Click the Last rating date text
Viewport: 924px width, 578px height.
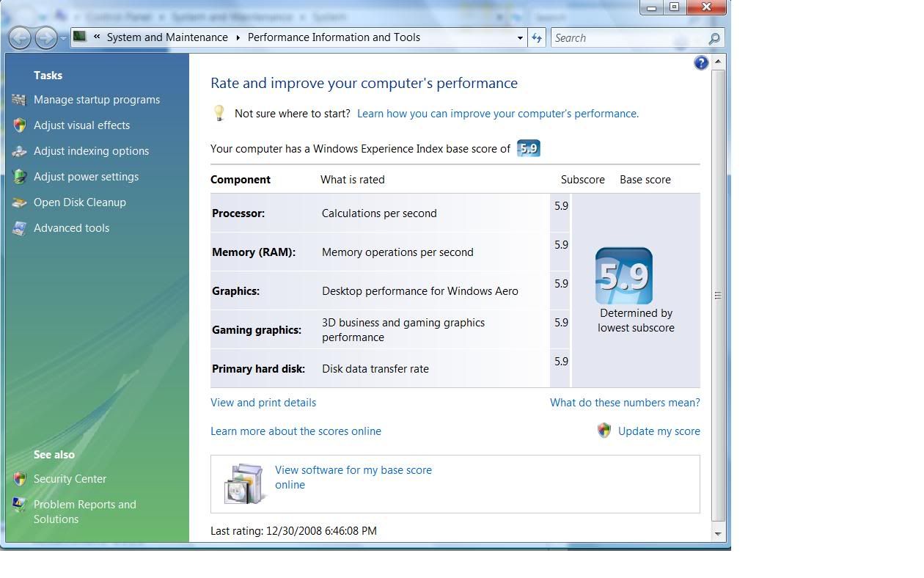point(293,531)
